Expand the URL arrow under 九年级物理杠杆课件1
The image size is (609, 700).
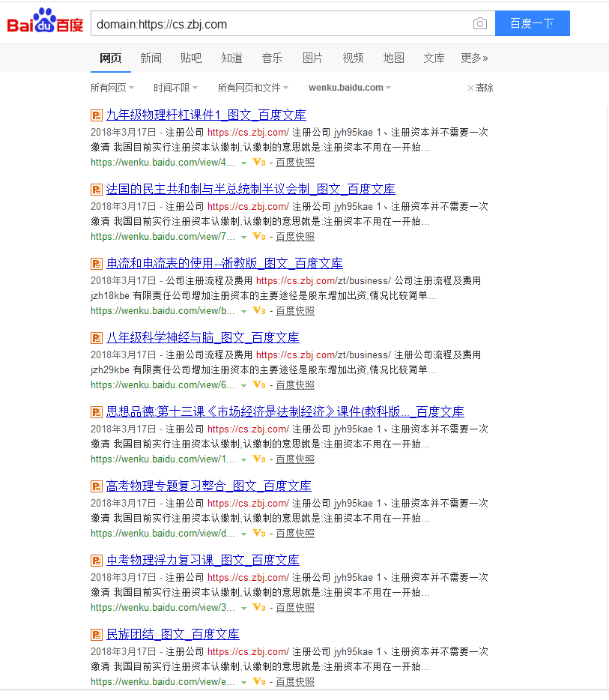[x=243, y=163]
